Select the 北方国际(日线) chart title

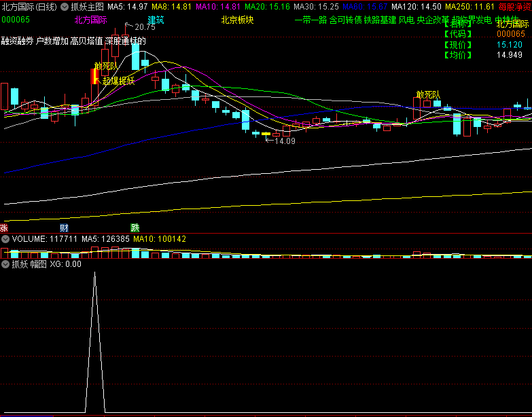[29, 6]
